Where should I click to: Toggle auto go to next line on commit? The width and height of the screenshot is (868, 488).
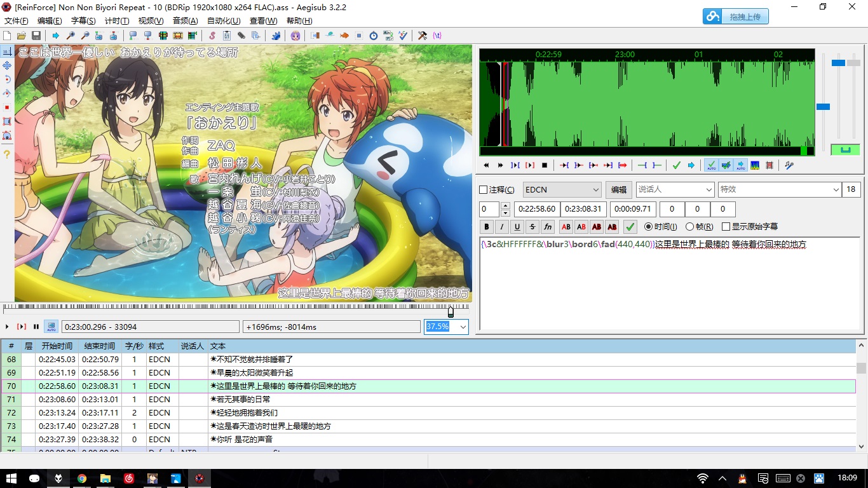coord(726,165)
